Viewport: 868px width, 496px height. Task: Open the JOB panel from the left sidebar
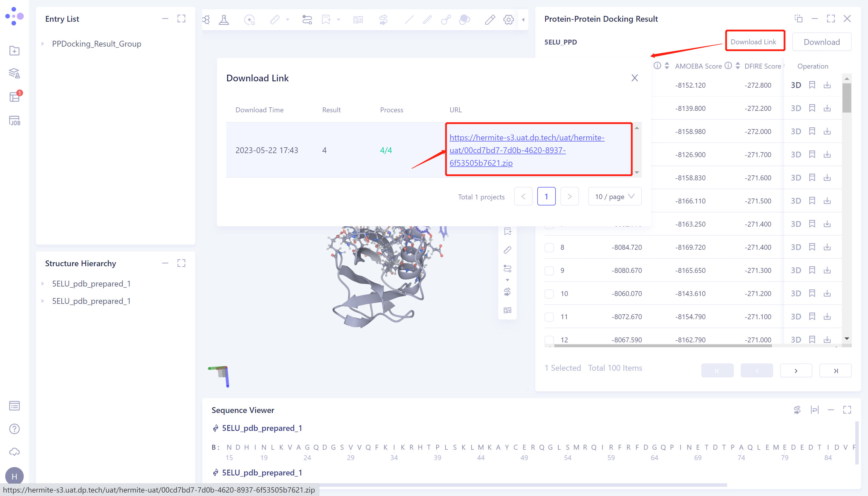tap(14, 120)
